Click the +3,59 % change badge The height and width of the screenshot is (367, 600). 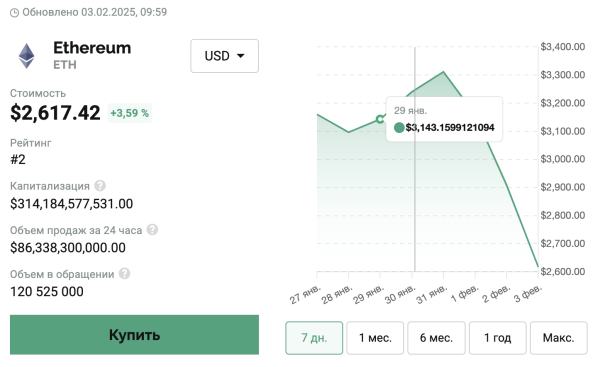click(x=130, y=113)
